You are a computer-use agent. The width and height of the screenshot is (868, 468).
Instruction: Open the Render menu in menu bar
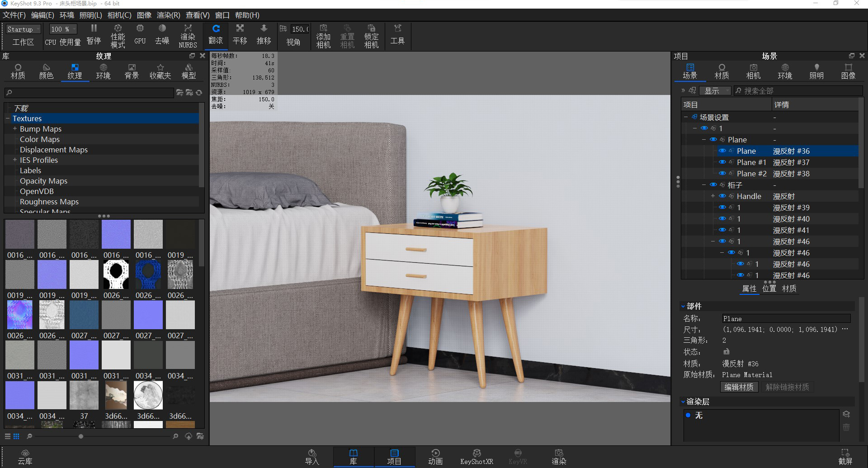coord(168,15)
